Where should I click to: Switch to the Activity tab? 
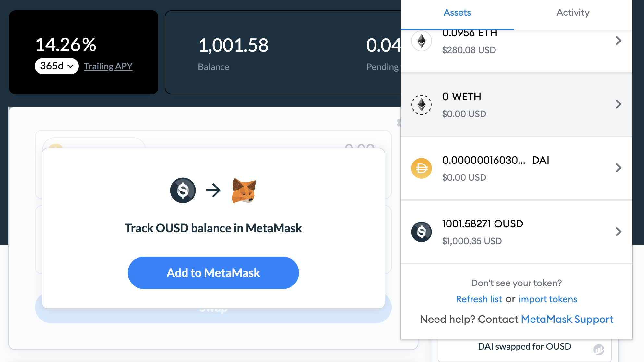coord(573,12)
